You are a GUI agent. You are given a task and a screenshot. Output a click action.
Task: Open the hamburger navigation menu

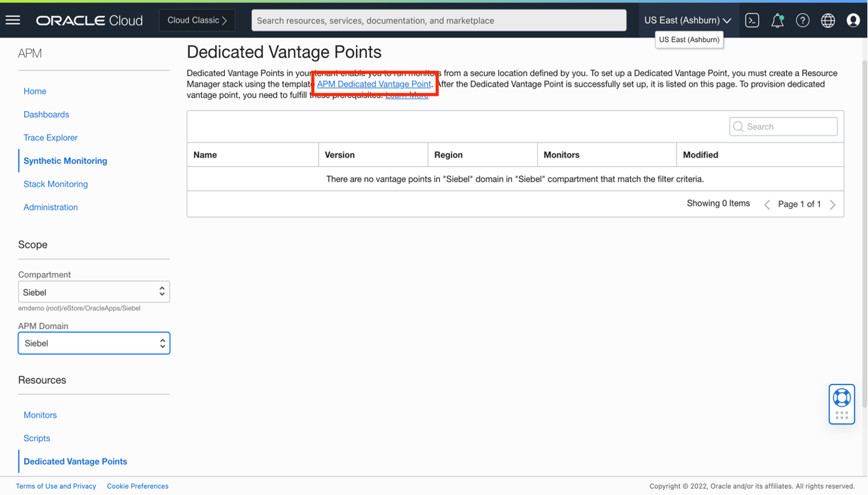coord(13,20)
